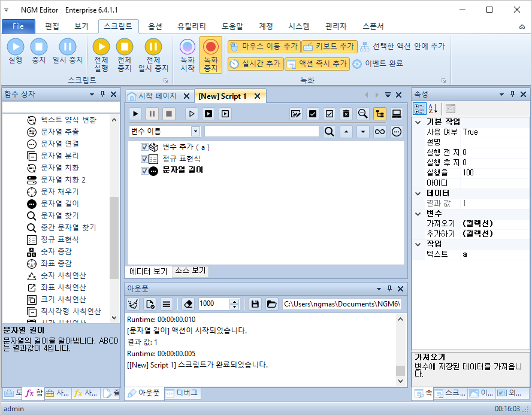Click the 가져오기 (컬렉션) property value
Screen dimensions: 532x416
point(494,223)
